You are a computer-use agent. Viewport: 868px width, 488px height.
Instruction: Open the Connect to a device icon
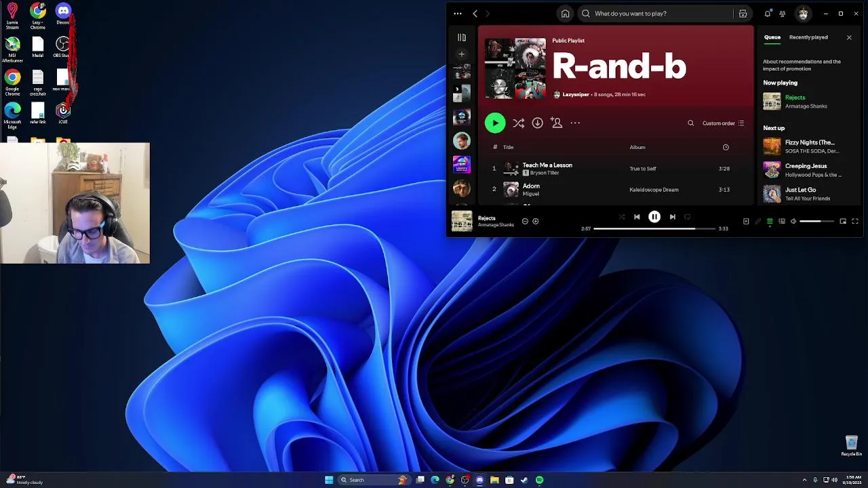pos(782,221)
